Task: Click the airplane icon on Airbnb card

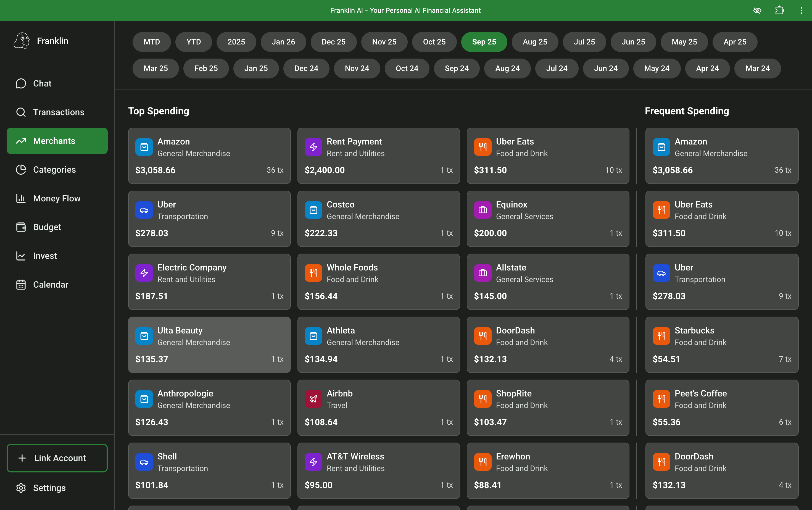Action: [x=313, y=399]
